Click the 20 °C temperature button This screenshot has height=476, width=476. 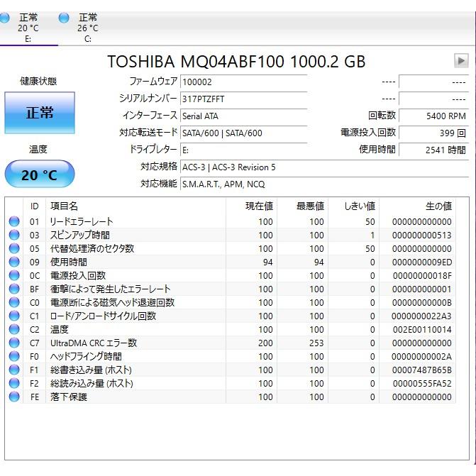40,175
